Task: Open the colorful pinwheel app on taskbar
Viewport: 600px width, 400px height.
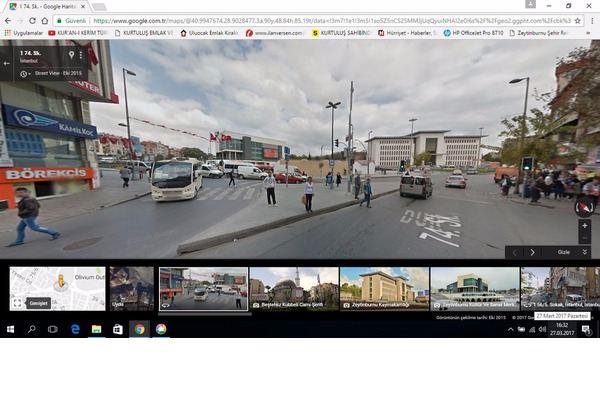Action: click(161, 329)
